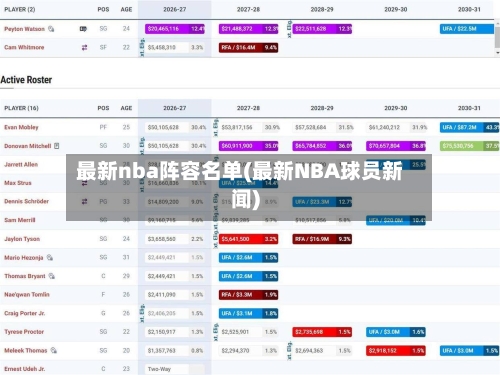The width and height of the screenshot is (500, 375).
Task: Click the $21,488,372 purple salary cell
Action: (248, 29)
